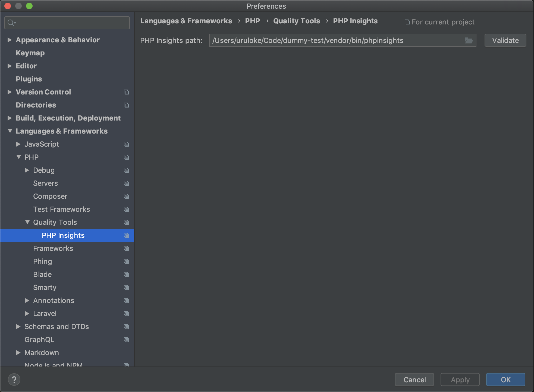Image resolution: width=534 pixels, height=392 pixels.
Task: Expand the JavaScript settings node
Action: tap(18, 144)
